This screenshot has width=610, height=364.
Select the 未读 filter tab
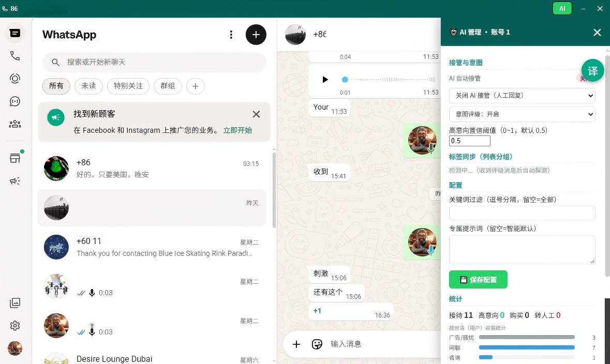point(88,86)
